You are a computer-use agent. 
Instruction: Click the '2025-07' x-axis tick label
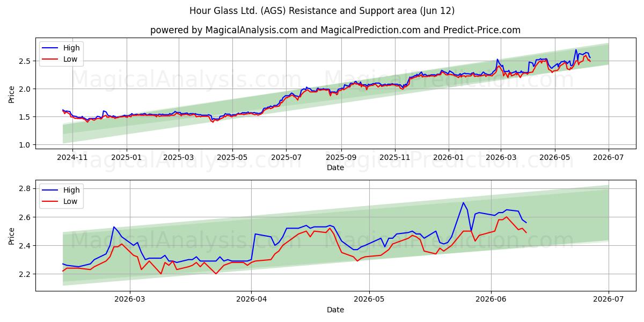[286, 157]
